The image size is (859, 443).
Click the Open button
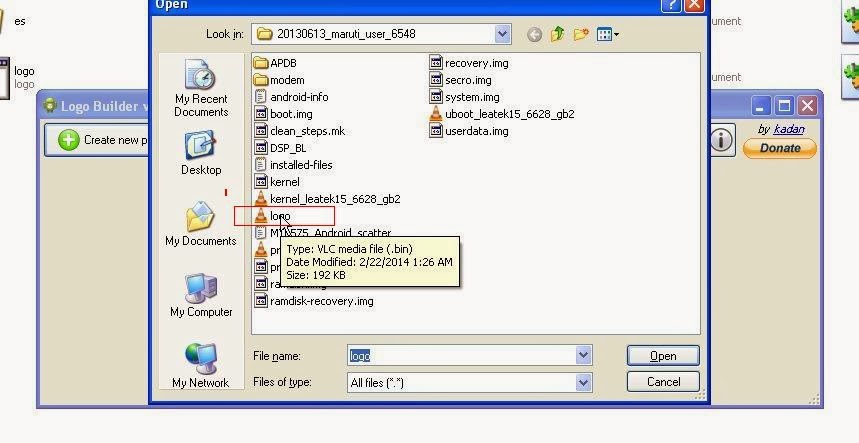tap(663, 356)
